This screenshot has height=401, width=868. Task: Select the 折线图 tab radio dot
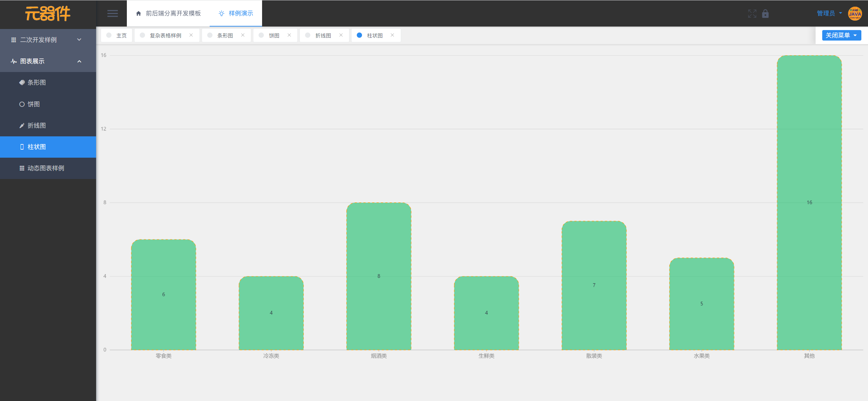(308, 35)
